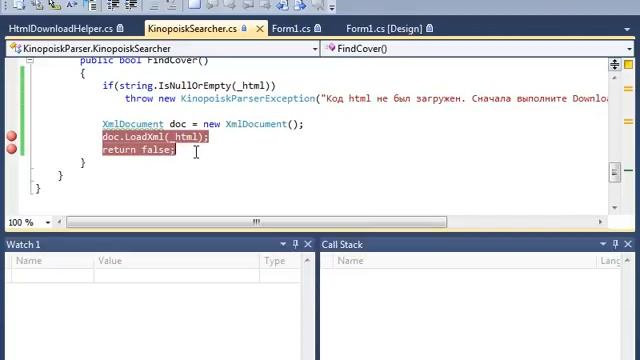Viewport: 640px width, 360px height.
Task: Click the editor vertical scroll up arrow
Action: (x=614, y=78)
